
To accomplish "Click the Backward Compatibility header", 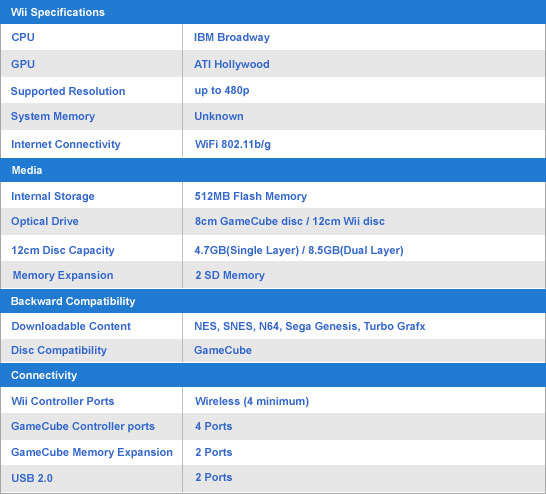I will [273, 301].
